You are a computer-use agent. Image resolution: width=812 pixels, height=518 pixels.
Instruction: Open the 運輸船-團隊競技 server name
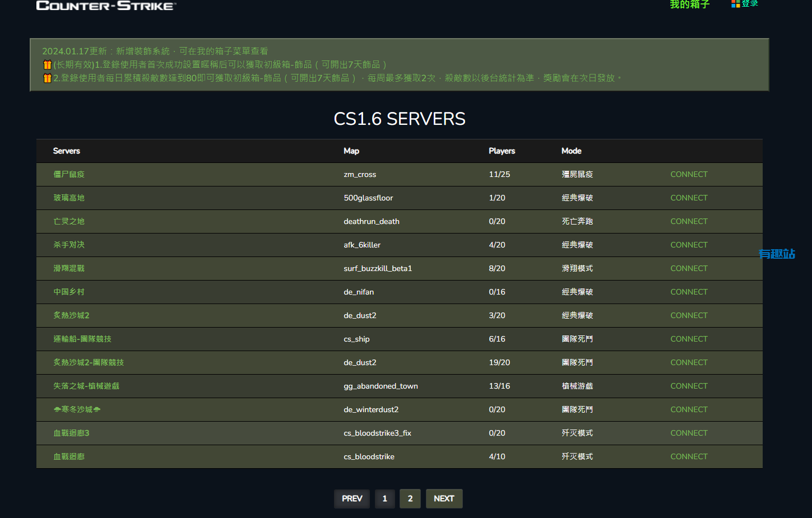click(82, 339)
